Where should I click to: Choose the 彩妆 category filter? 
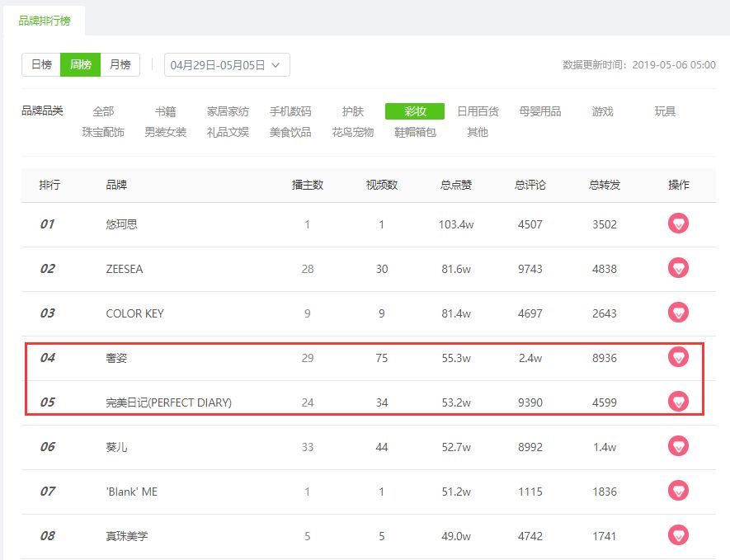[x=415, y=111]
